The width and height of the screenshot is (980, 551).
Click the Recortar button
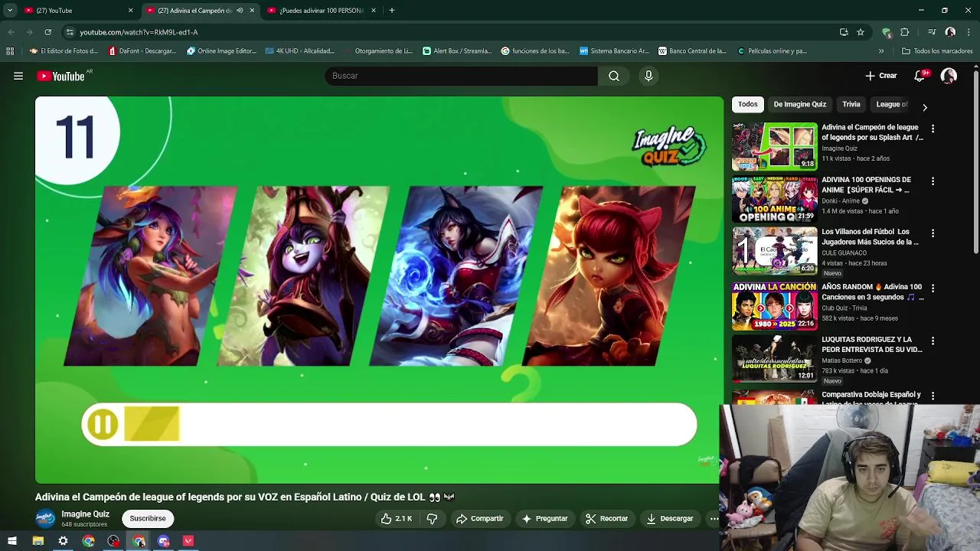606,518
